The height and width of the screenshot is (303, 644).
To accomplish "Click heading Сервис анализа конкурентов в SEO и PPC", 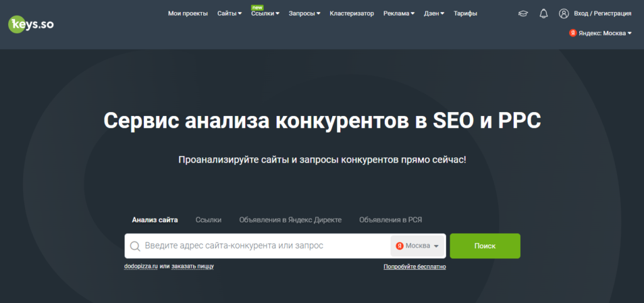I will click(322, 120).
